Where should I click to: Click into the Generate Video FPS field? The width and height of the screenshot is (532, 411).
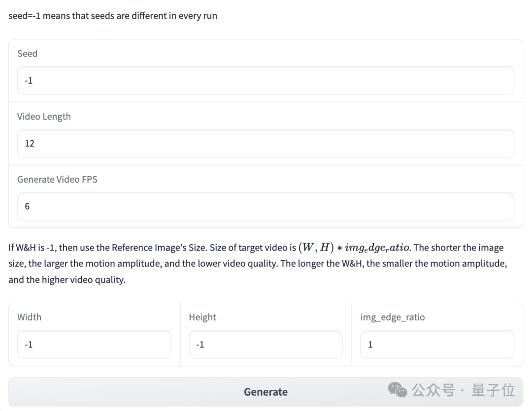pos(266,206)
